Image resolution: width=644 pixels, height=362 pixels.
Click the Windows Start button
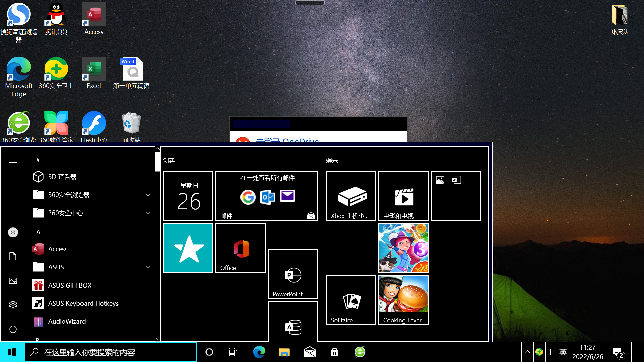tap(12, 352)
